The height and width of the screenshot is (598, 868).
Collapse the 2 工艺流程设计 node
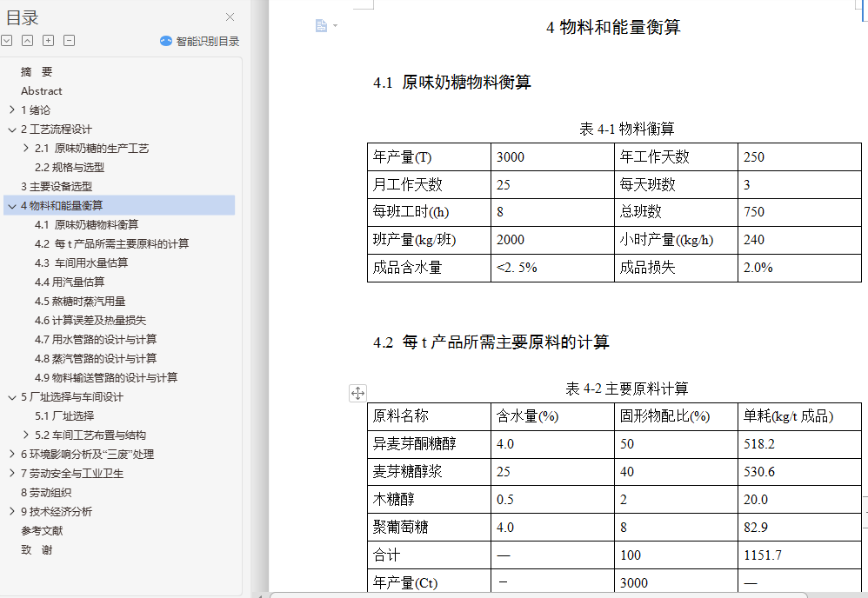(12, 130)
